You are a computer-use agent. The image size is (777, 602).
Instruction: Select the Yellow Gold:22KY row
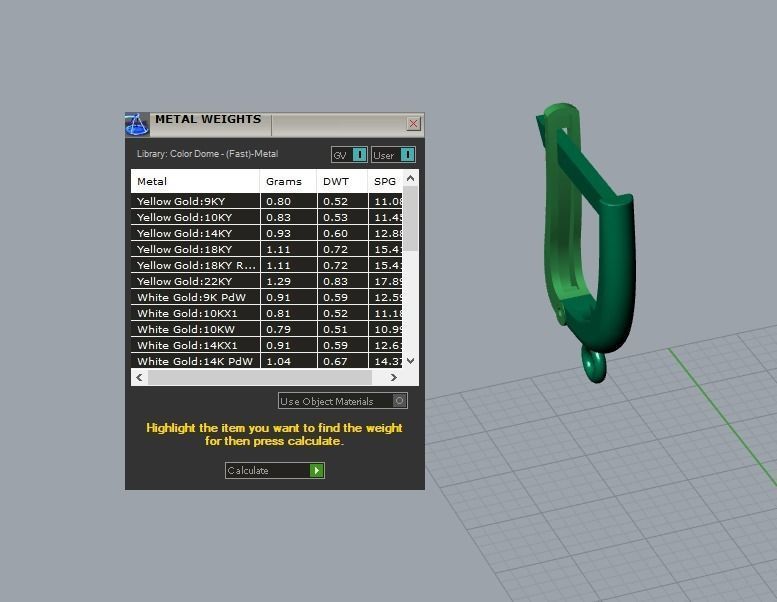[267, 281]
